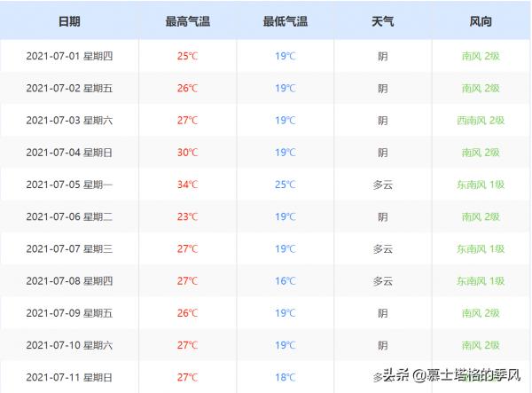Click the 日期 column header
Image resolution: width=532 pixels, height=393 pixels.
click(69, 21)
